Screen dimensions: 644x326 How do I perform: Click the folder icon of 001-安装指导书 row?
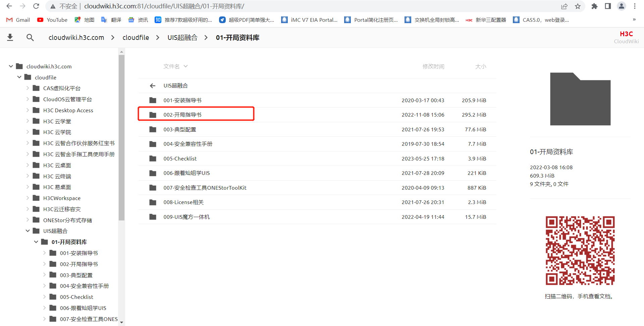pos(153,100)
